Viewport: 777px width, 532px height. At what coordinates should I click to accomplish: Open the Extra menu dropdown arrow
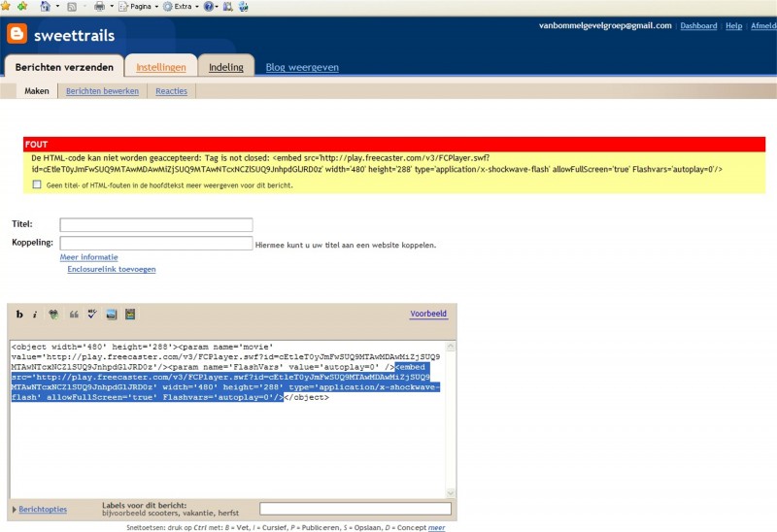[197, 7]
